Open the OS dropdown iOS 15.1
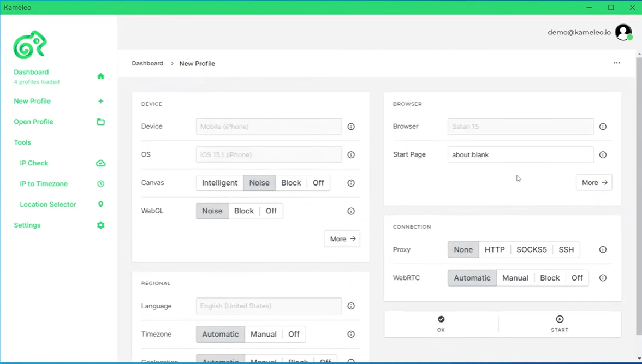 coord(269,155)
